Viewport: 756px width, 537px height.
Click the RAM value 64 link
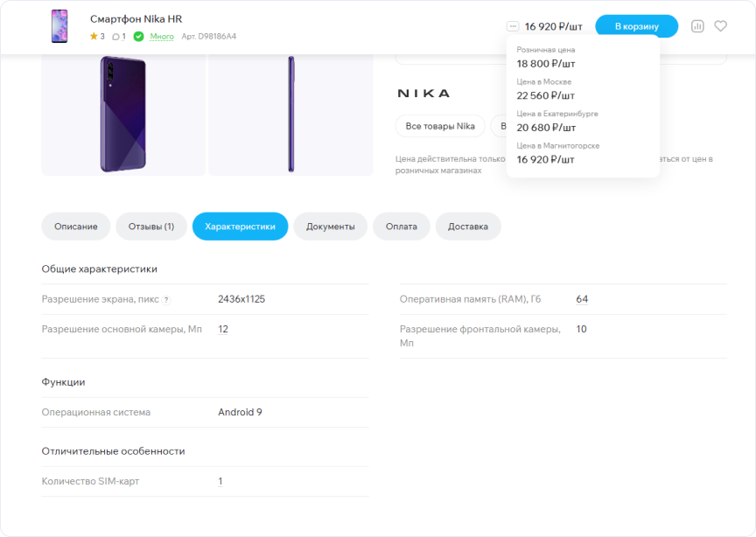(x=582, y=299)
